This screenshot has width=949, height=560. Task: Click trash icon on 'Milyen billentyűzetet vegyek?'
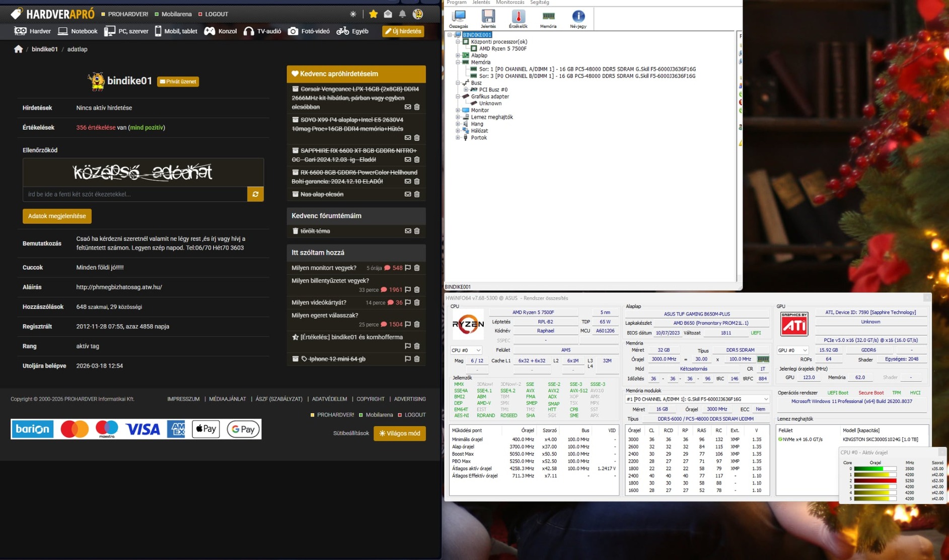(417, 290)
